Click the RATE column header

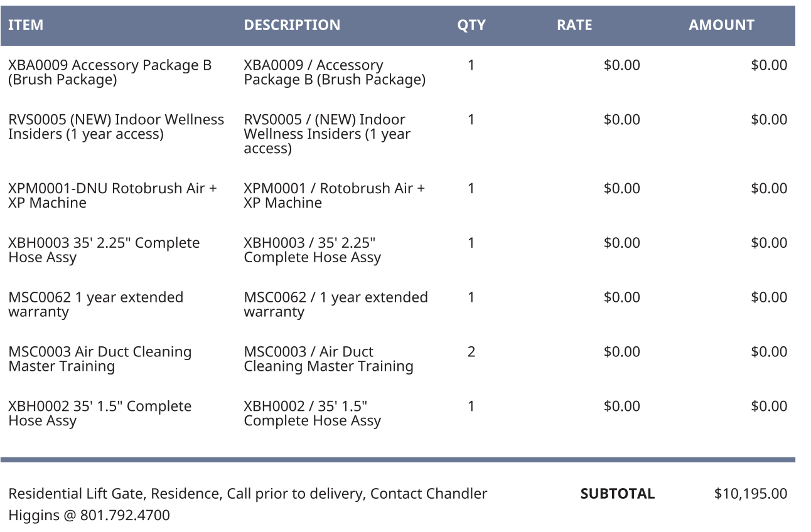pyautogui.click(x=574, y=25)
